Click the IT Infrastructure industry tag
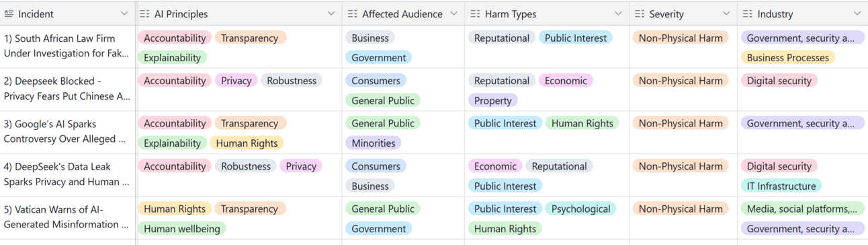Viewport: 868px width, 245px height. click(781, 186)
